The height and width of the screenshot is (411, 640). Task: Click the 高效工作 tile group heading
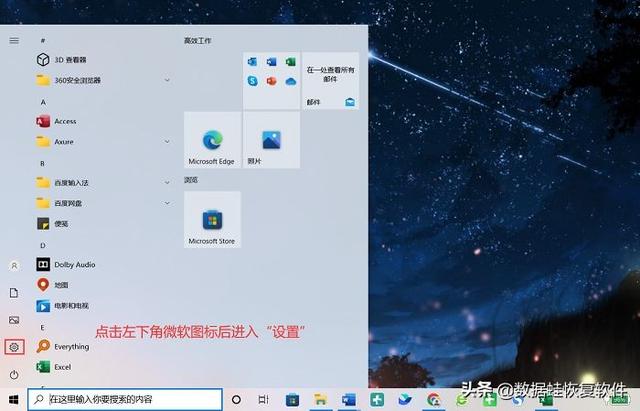point(198,40)
